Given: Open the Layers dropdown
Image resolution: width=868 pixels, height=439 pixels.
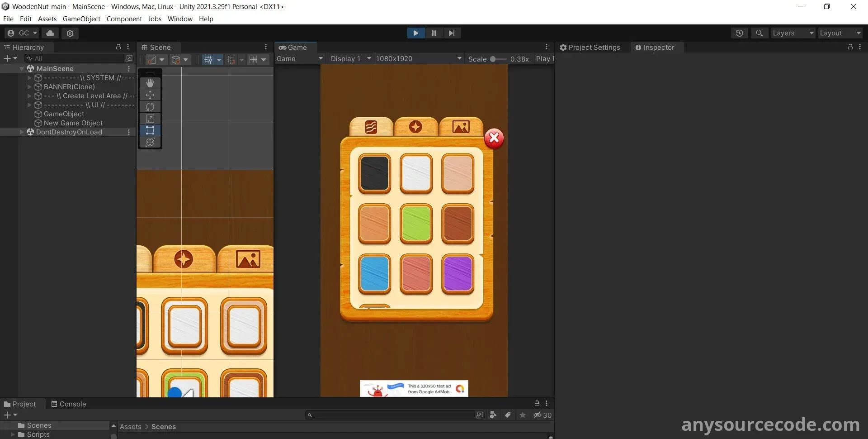Looking at the screenshot, I should click(x=793, y=33).
